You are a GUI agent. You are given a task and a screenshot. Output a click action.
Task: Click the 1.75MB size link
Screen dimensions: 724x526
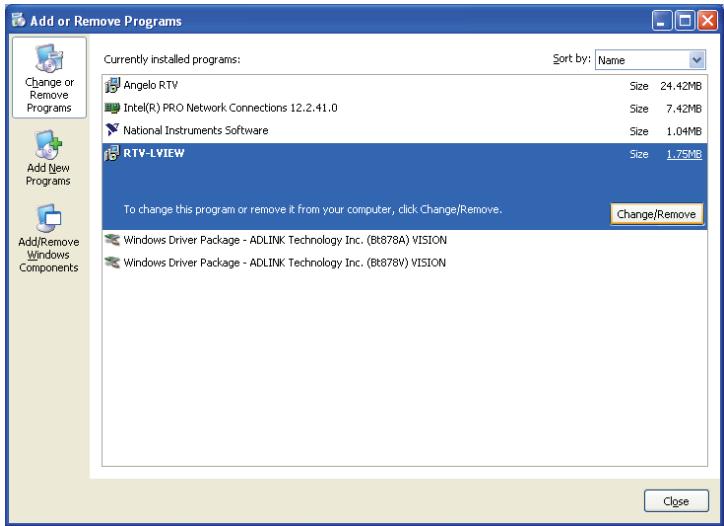coord(684,154)
